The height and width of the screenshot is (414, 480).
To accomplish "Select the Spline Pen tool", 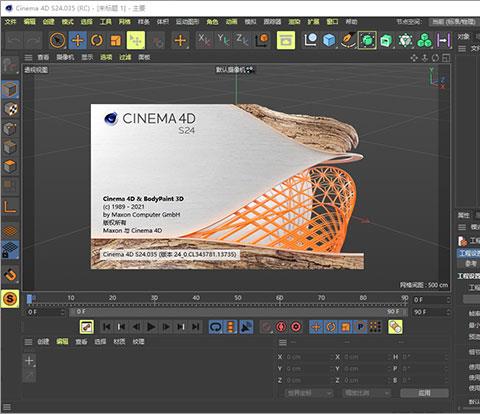I will pos(348,40).
